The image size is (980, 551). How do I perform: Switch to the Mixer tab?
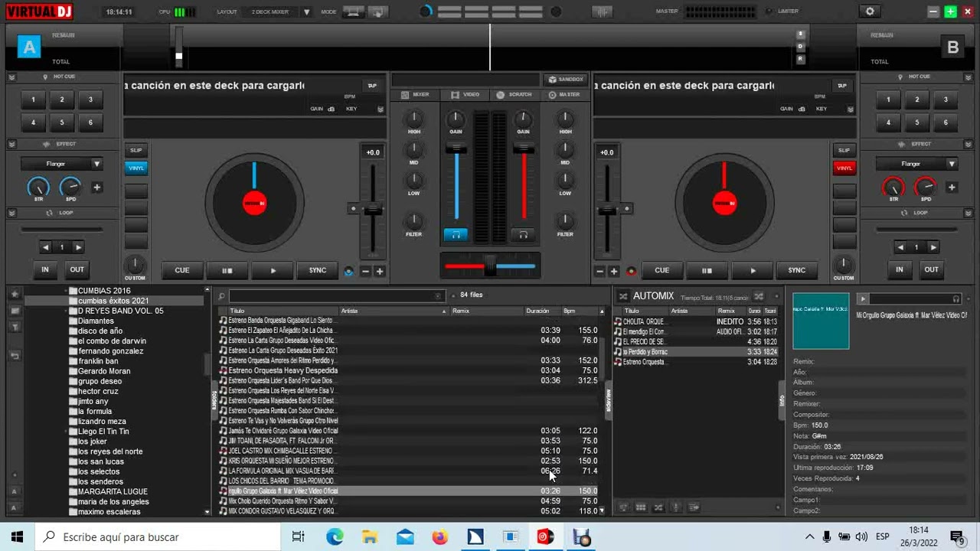(416, 94)
